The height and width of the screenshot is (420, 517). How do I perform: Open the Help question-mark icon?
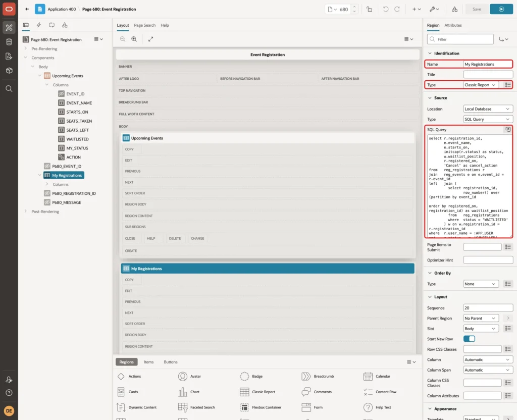tap(9, 393)
